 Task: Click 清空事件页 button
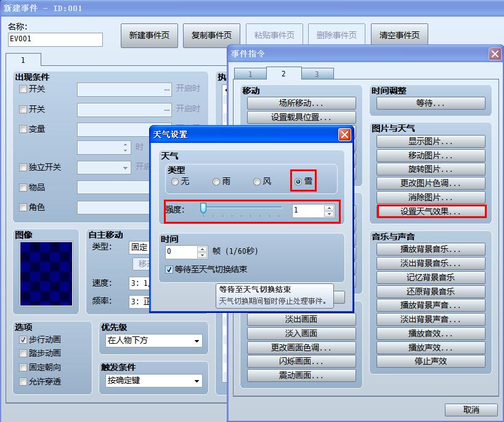click(399, 35)
